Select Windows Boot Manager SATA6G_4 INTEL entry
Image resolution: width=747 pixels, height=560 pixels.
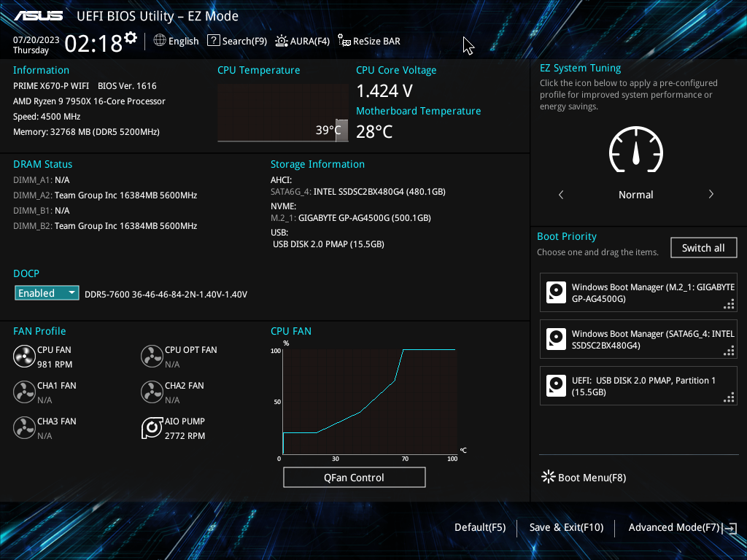(638, 339)
